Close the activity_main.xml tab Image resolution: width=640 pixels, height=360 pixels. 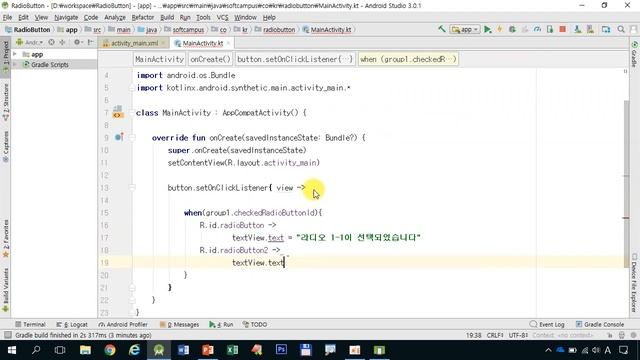164,43
